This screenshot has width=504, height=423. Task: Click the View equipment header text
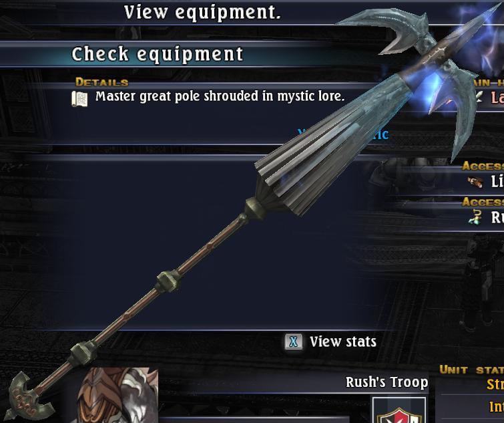point(202,13)
